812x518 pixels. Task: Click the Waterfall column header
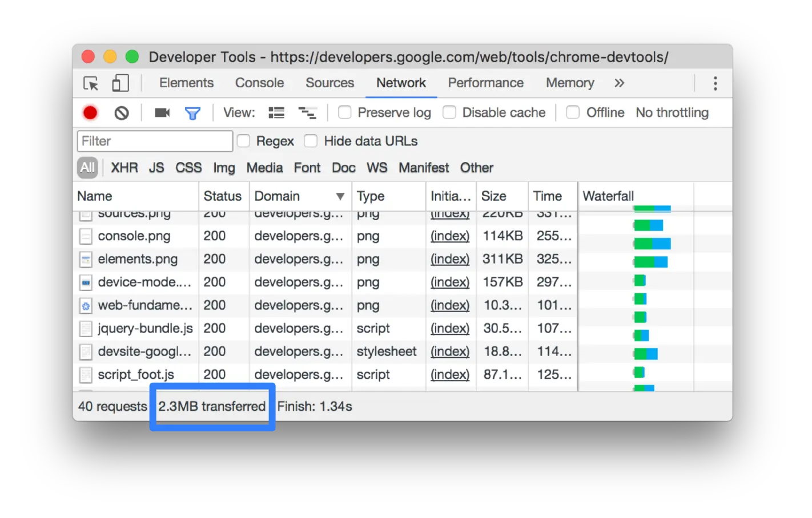[608, 196]
